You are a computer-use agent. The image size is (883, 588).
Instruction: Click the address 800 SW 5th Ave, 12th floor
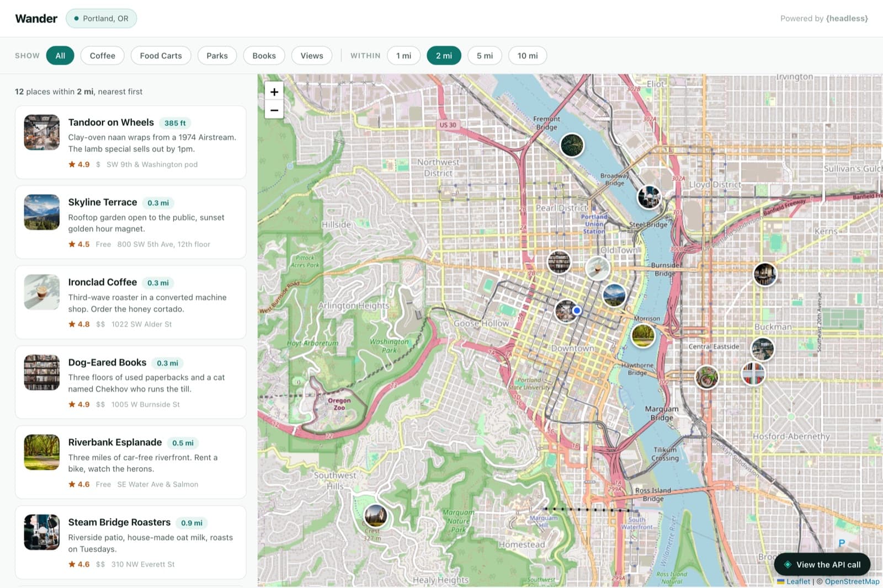(163, 244)
